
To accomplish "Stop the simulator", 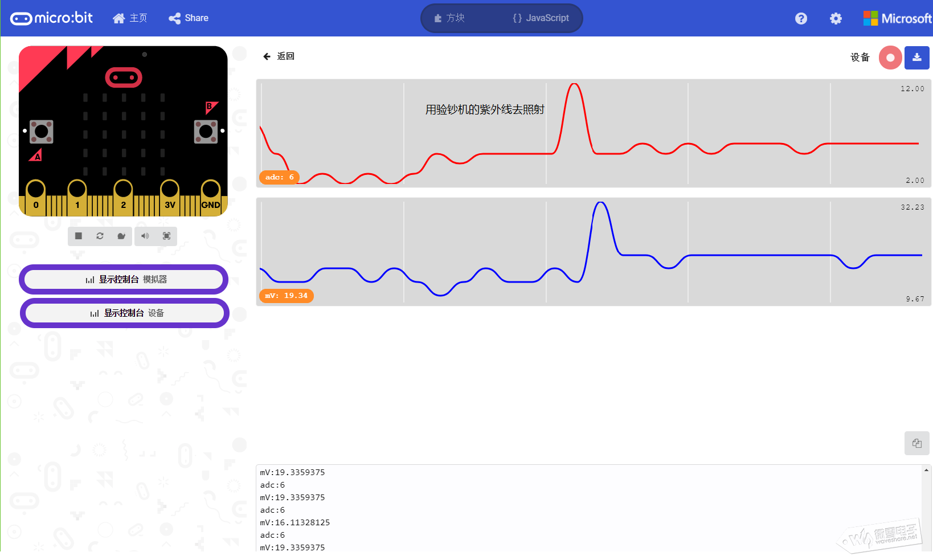I will [79, 236].
